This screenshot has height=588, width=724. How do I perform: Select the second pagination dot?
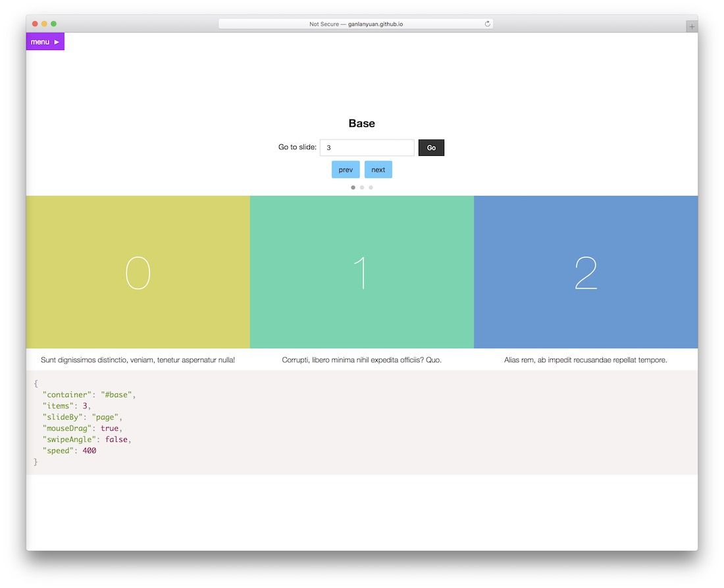tap(362, 187)
